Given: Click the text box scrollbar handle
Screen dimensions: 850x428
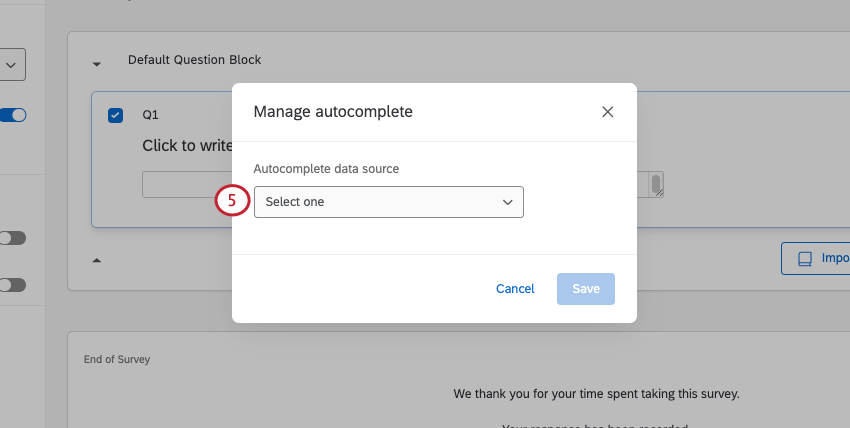Looking at the screenshot, I should [x=656, y=185].
